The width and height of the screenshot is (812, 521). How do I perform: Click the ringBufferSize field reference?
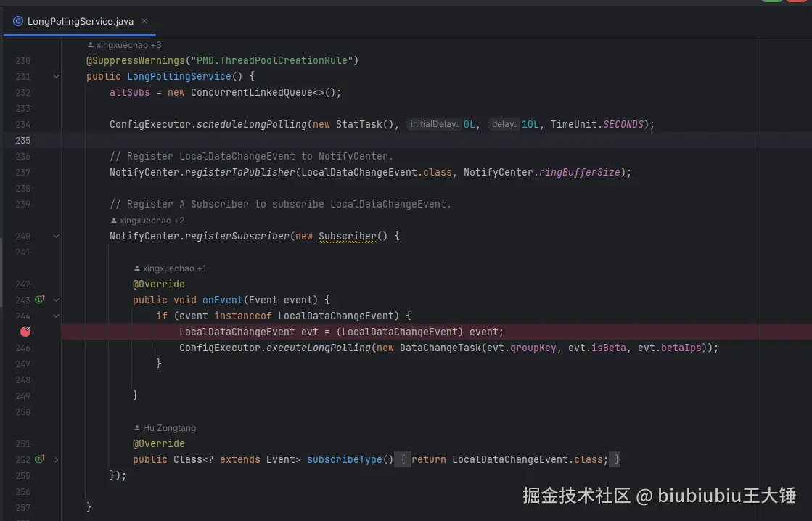coord(580,172)
